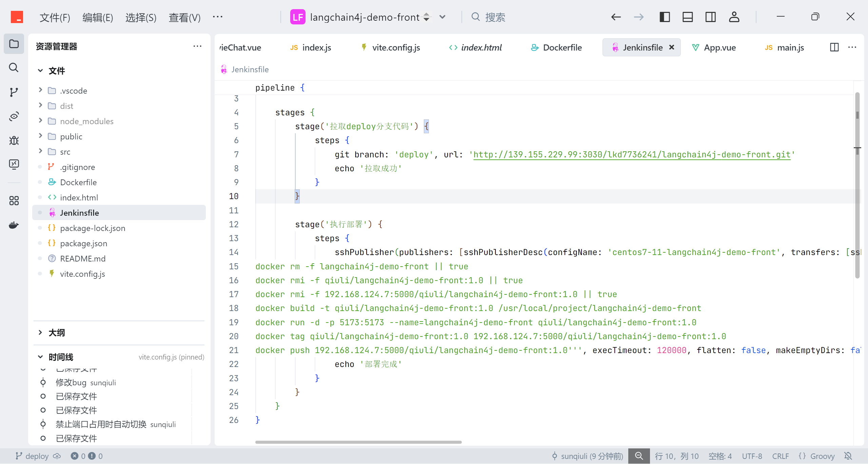
Task: Open the Source Control sidebar icon
Action: (x=14, y=92)
